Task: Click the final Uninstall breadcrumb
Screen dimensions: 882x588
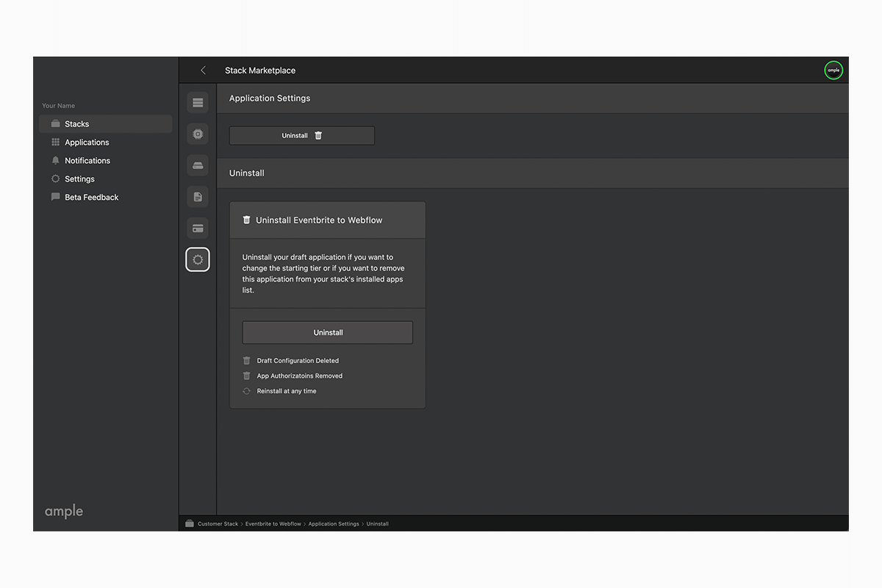Action: point(377,524)
